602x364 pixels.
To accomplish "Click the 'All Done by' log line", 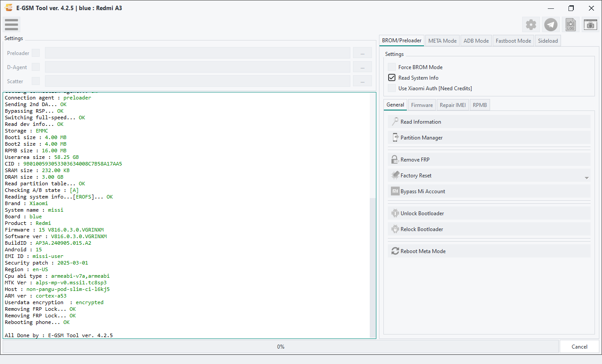I will pyautogui.click(x=59, y=335).
